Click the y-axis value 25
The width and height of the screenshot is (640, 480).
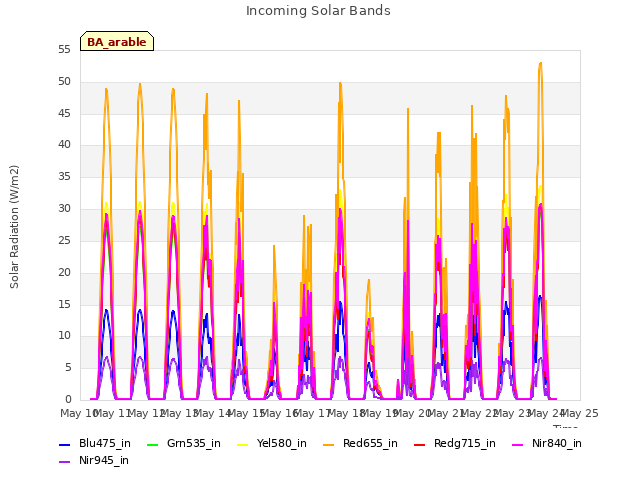coord(64,240)
